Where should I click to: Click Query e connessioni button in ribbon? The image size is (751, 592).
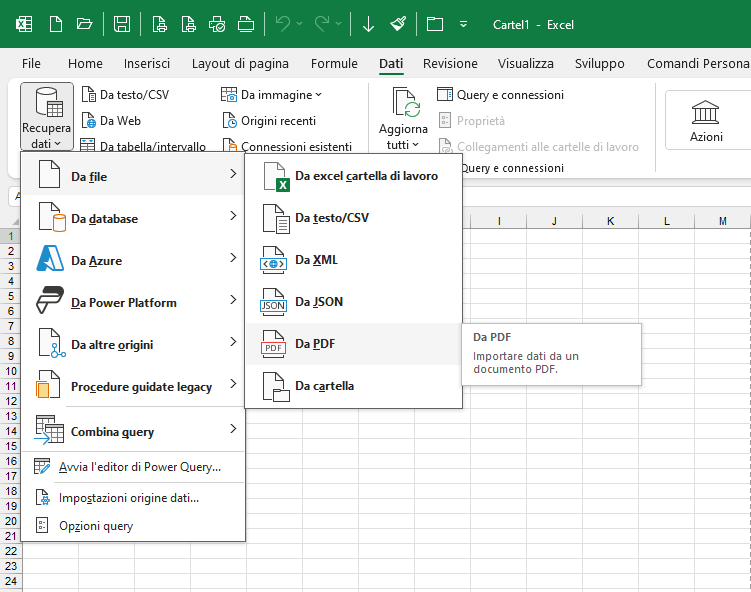pos(501,94)
